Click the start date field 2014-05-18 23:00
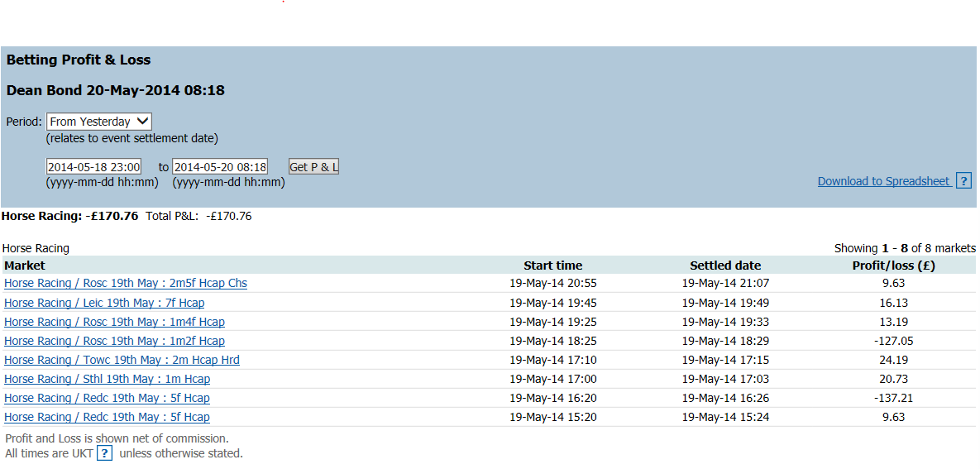The width and height of the screenshot is (980, 469). point(93,167)
